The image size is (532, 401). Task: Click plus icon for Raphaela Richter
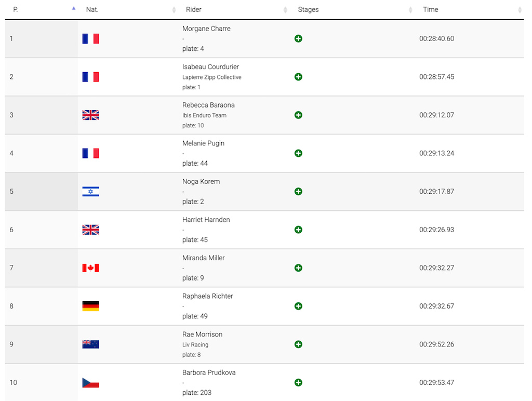(x=298, y=306)
